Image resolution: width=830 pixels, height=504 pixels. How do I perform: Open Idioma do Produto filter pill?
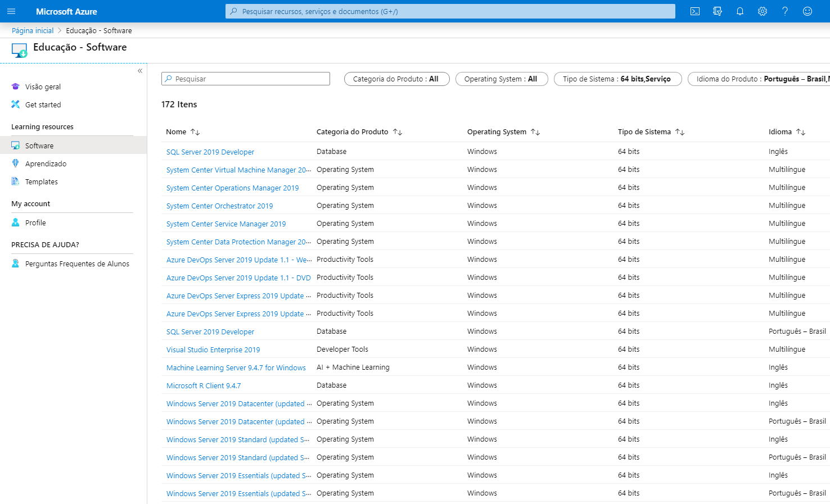tap(759, 79)
